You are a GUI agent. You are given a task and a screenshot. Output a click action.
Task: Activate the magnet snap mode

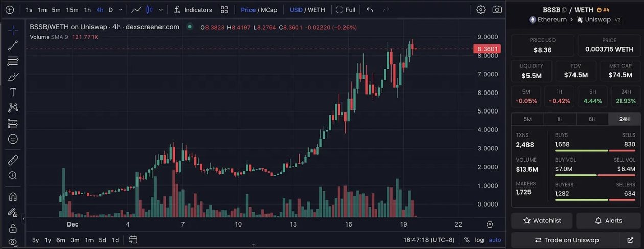tap(13, 197)
